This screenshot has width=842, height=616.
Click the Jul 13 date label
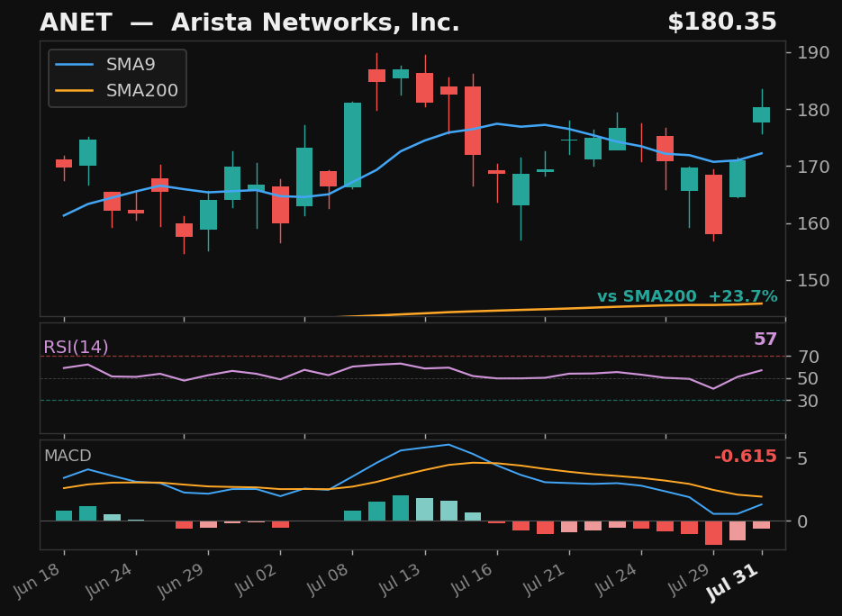pos(400,580)
